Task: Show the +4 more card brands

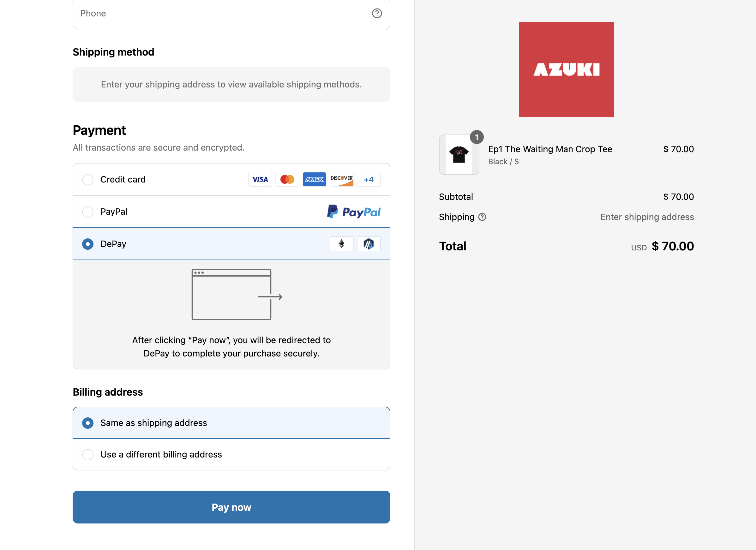Action: pos(369,179)
